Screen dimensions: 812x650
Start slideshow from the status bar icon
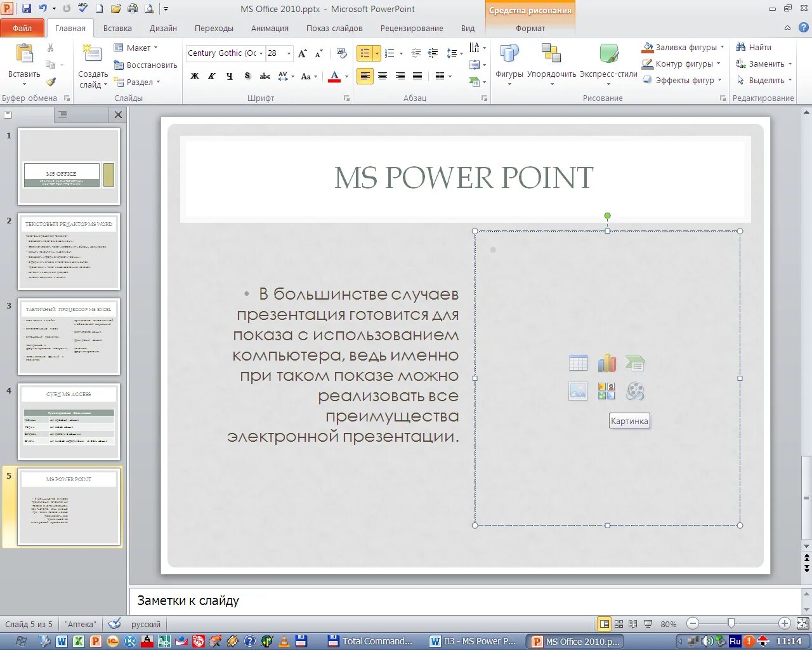pyautogui.click(x=648, y=624)
